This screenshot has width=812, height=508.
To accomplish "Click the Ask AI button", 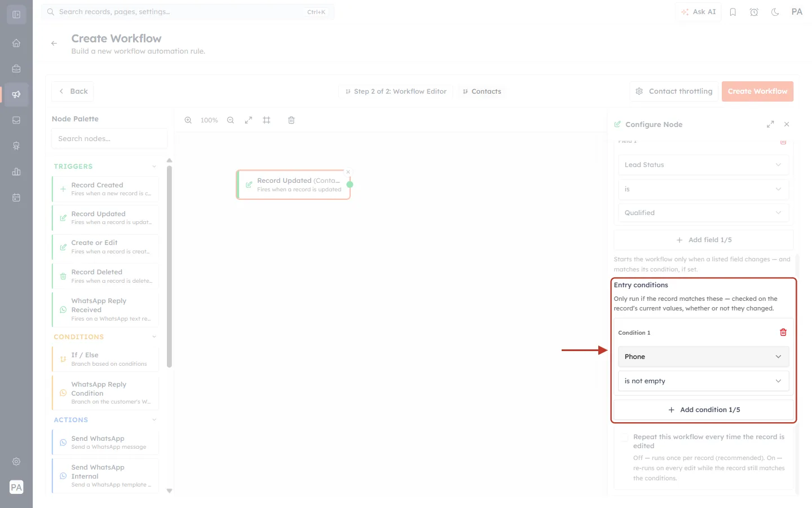I will point(698,12).
